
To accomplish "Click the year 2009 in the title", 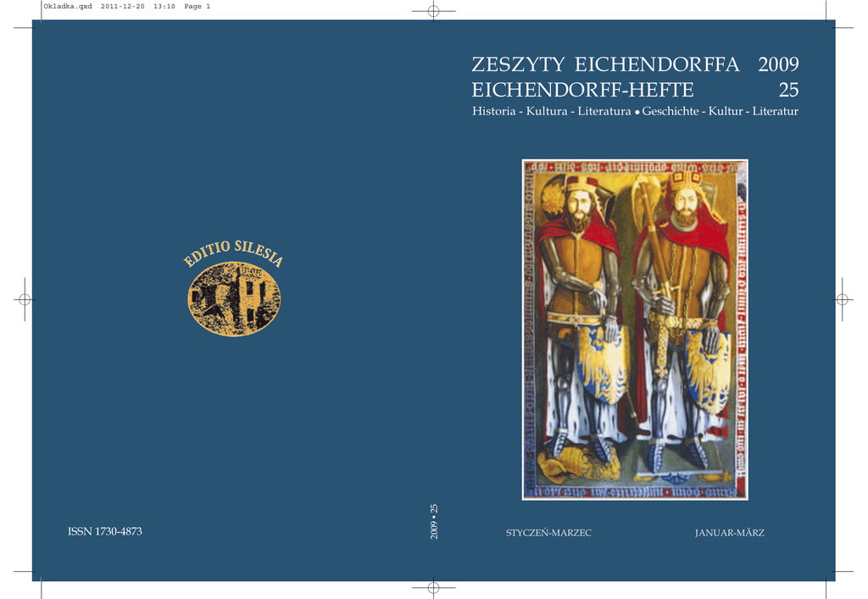I will [778, 65].
